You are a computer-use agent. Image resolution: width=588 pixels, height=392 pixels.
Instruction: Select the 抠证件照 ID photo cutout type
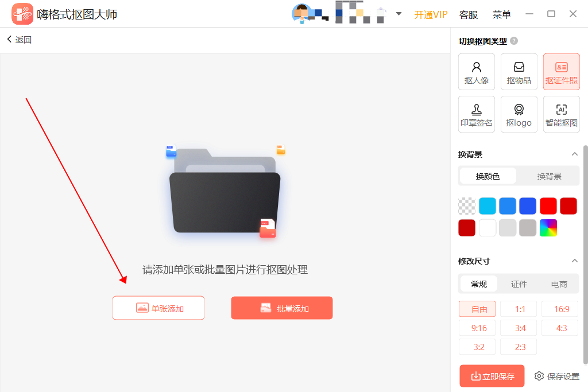[x=562, y=72]
